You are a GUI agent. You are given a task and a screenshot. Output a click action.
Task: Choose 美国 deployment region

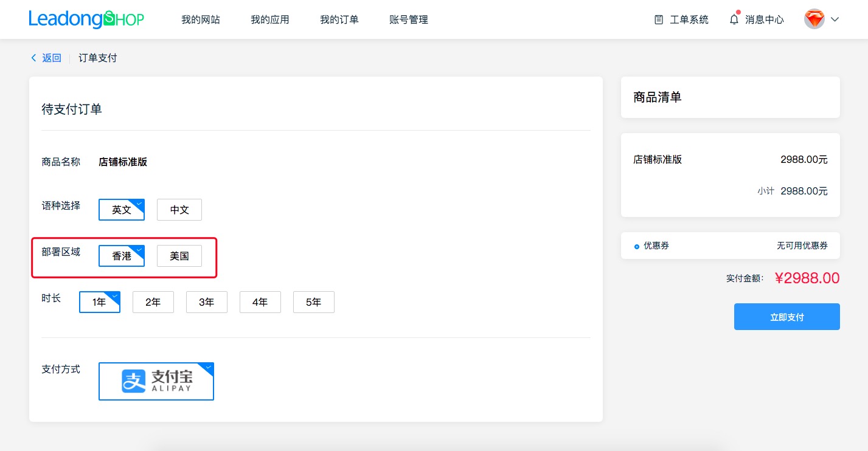click(x=179, y=256)
